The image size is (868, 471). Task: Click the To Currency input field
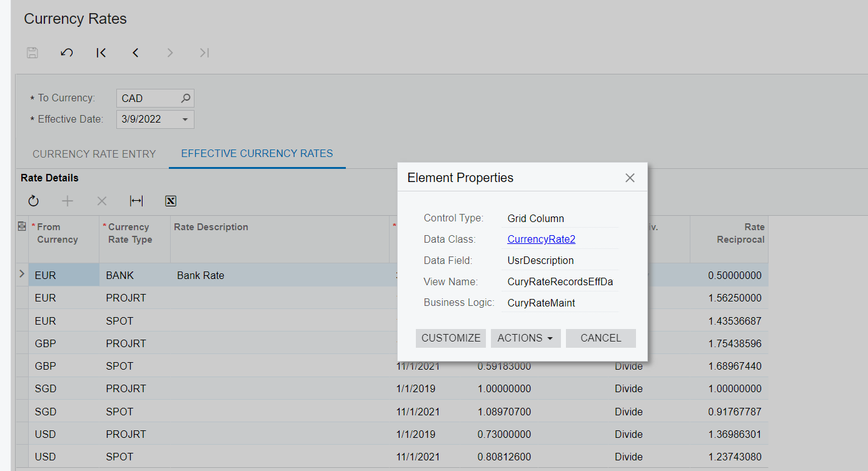(148, 98)
